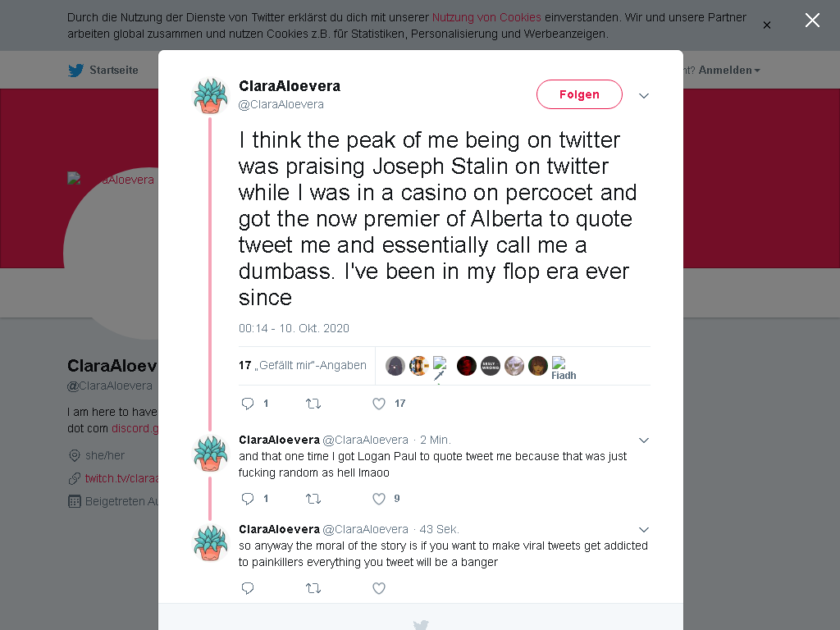840x630 pixels.
Task: Retweet the main Stalin tweet
Action: pos(313,404)
